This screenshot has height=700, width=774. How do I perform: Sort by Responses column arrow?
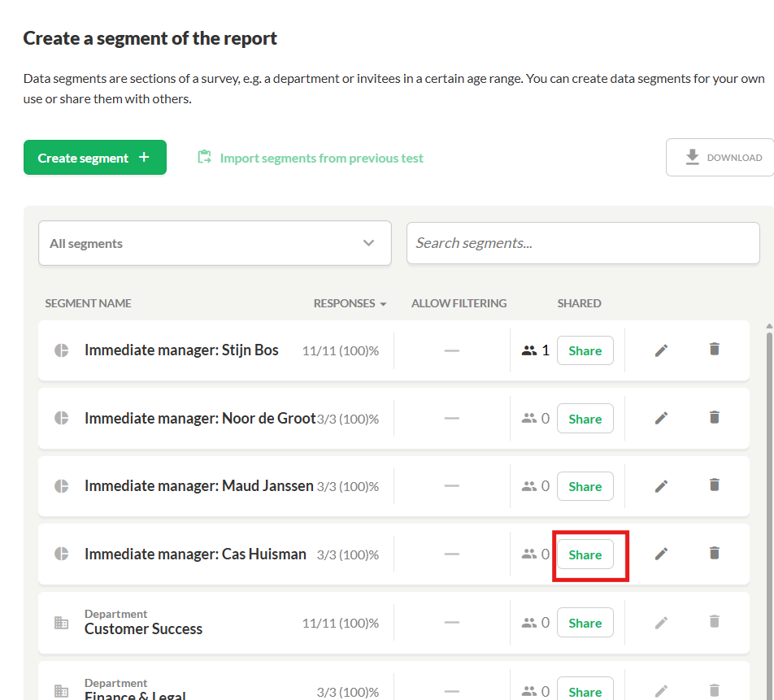coord(383,304)
